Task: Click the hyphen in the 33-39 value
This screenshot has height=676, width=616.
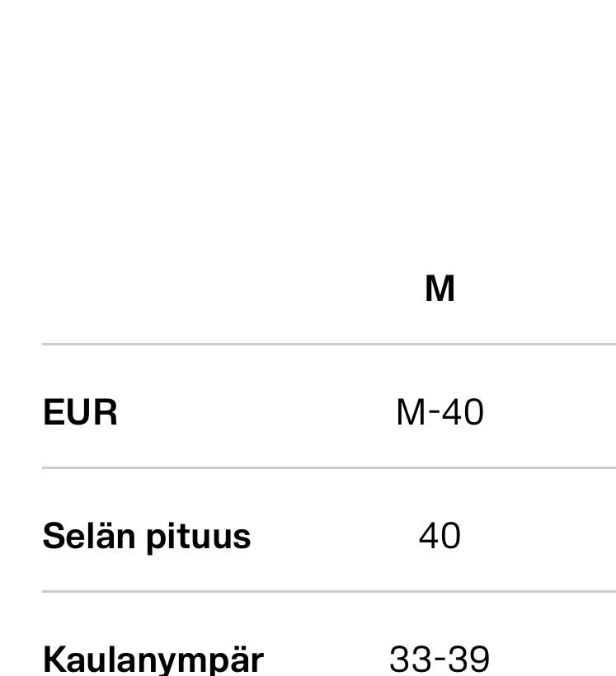Action: [440, 660]
